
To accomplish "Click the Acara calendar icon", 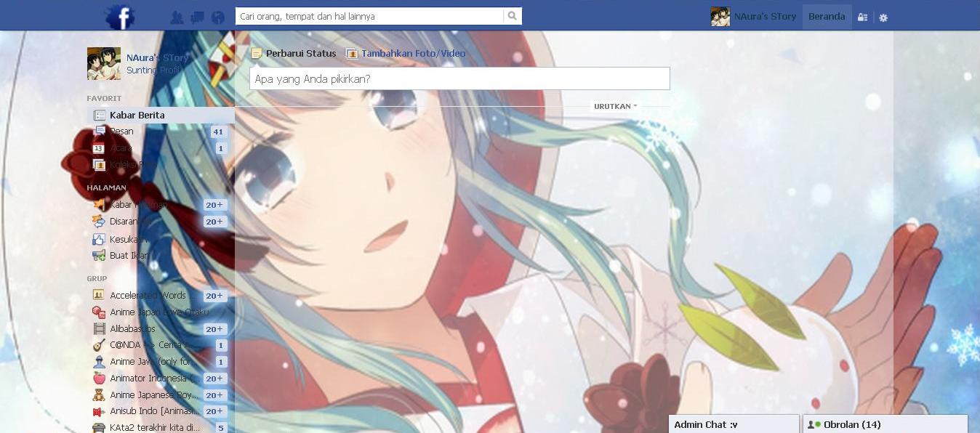I will click(x=99, y=148).
